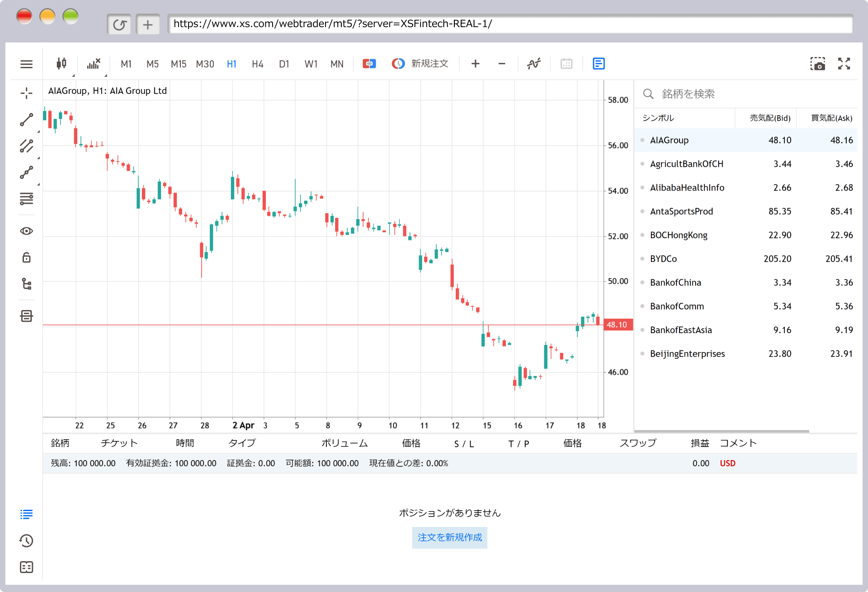The image size is (868, 592).
Task: Click the 銘柄を検索 symbol search field
Action: click(x=746, y=94)
